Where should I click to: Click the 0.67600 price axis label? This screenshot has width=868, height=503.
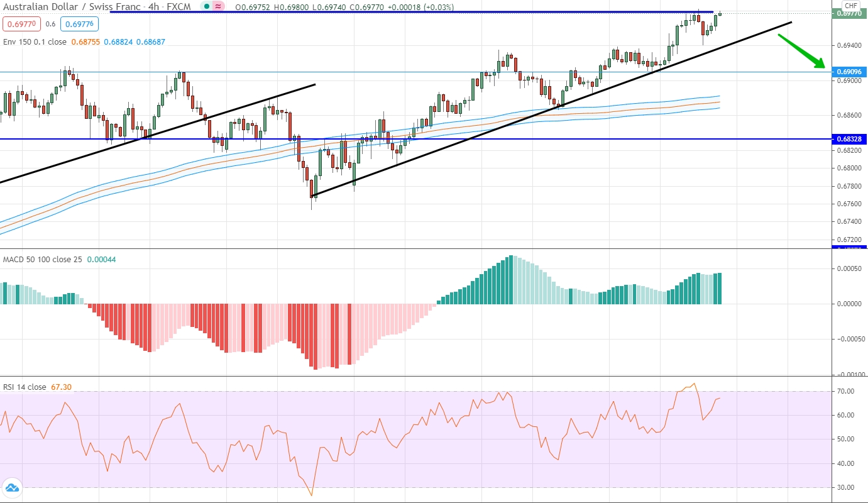click(849, 204)
